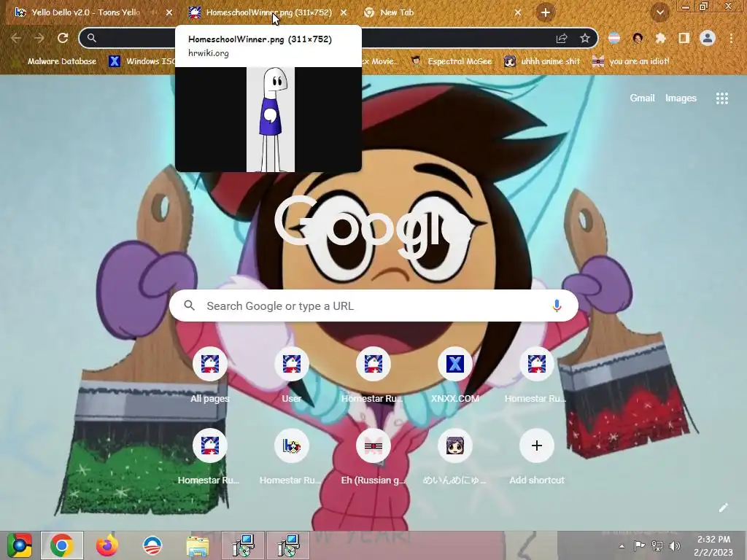
Task: Open the you are an idiot! bookmark
Action: tap(631, 61)
